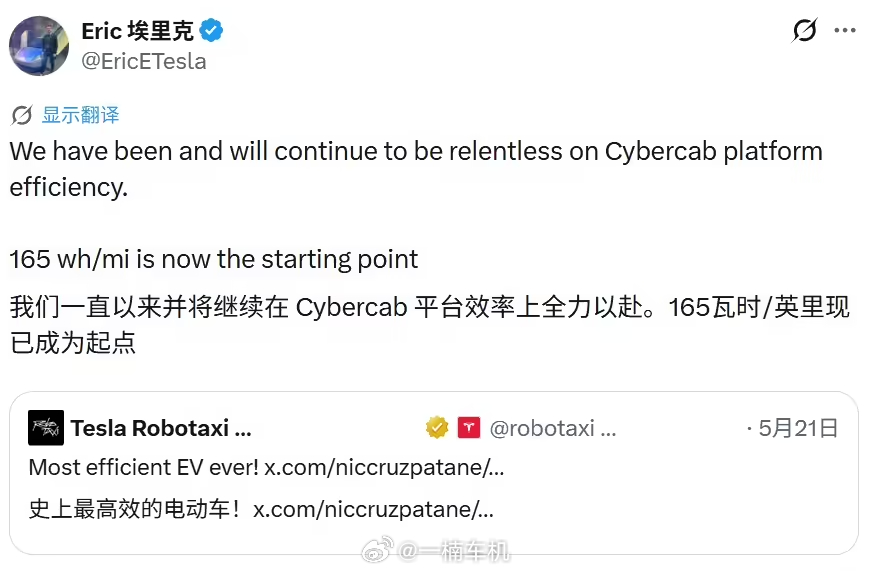This screenshot has height=571, width=875.
Task: Open the three-dot more options menu
Action: tap(845, 30)
